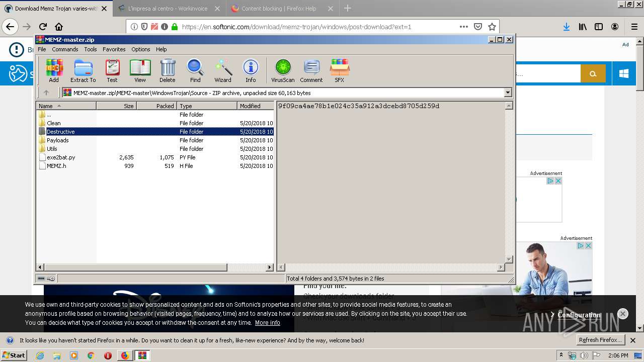The width and height of the screenshot is (644, 362).
Task: Click the Refresh Firefox button
Action: click(x=601, y=340)
